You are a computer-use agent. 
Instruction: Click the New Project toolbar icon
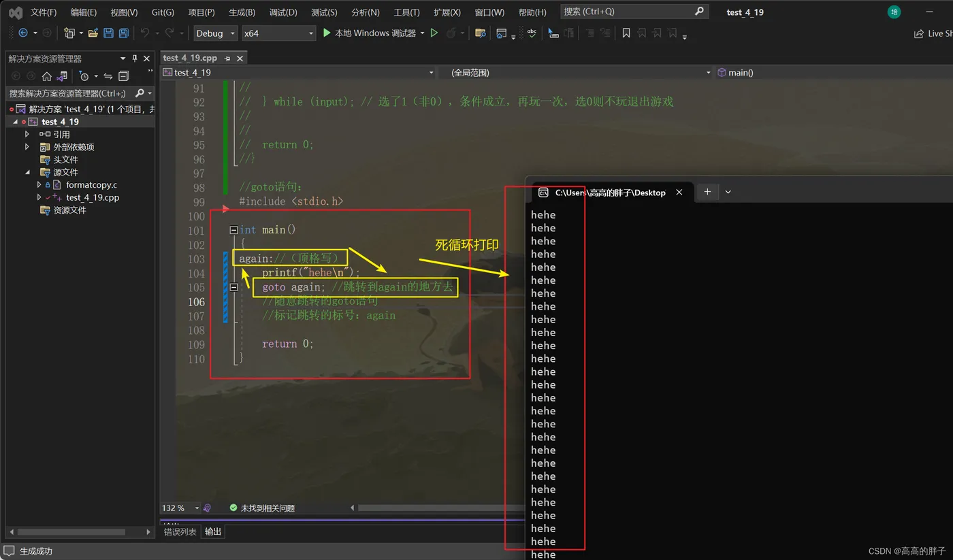click(x=69, y=33)
